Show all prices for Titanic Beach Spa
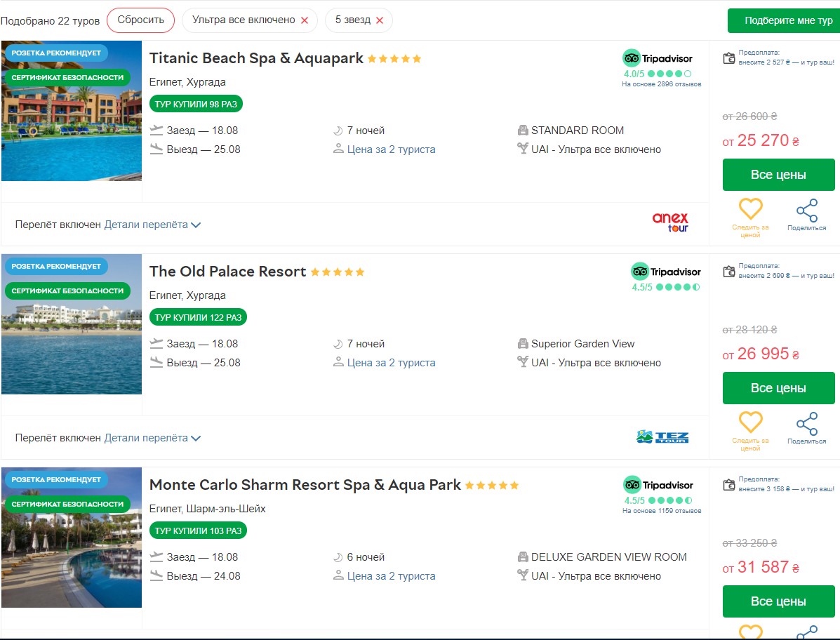The height and width of the screenshot is (640, 840). click(778, 175)
